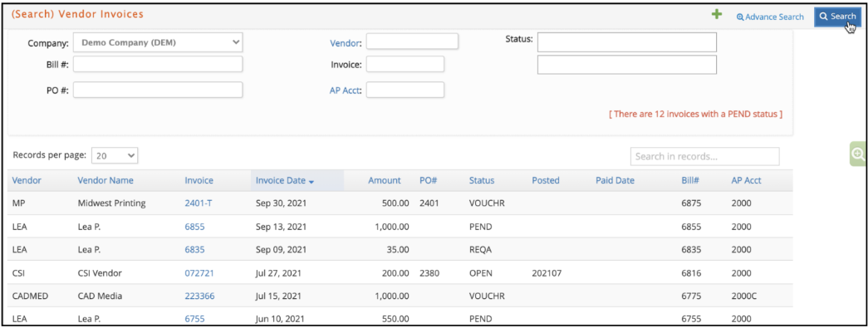Sort by Paid Date column header
This screenshot has height=328, width=868.
pyautogui.click(x=615, y=180)
